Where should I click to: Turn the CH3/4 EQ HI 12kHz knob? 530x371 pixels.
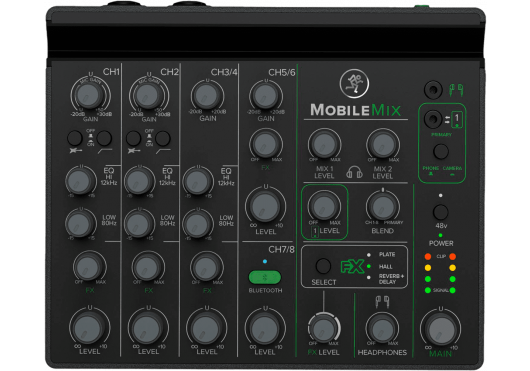pyautogui.click(x=198, y=181)
